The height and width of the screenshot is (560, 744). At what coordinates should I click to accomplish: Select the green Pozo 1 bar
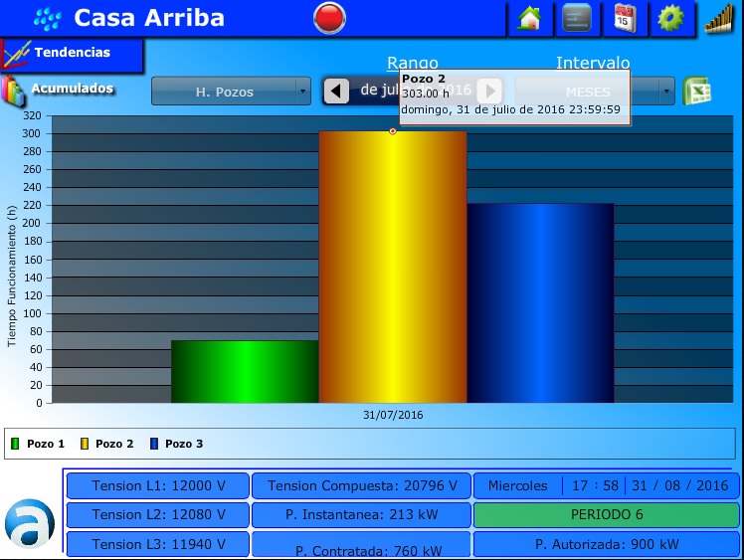[x=245, y=372]
